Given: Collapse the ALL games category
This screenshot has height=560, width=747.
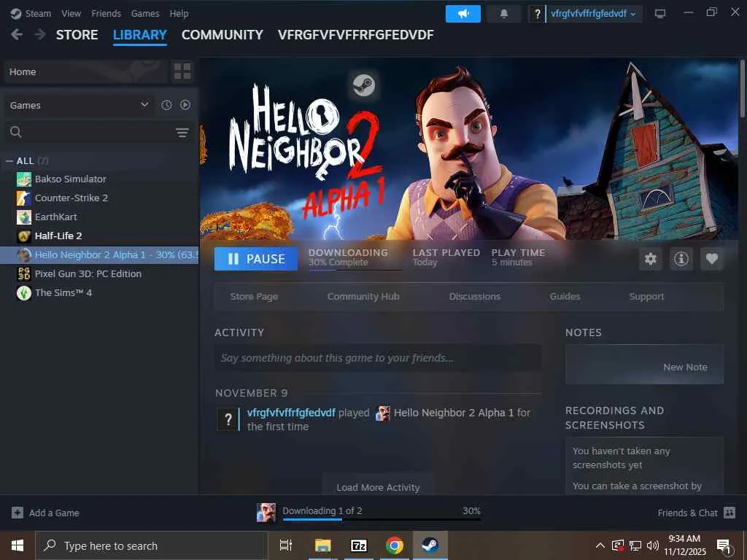Looking at the screenshot, I should tap(9, 161).
